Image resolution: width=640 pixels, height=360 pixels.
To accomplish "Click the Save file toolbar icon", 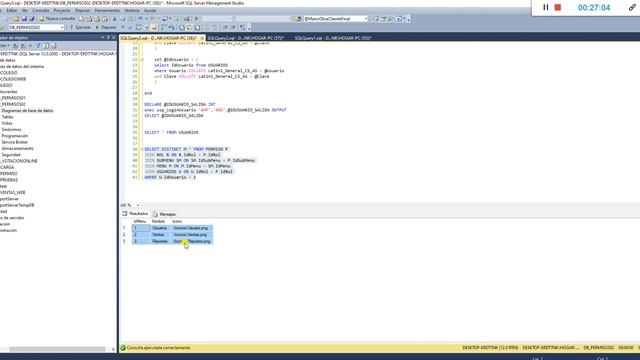I will click(24, 19).
